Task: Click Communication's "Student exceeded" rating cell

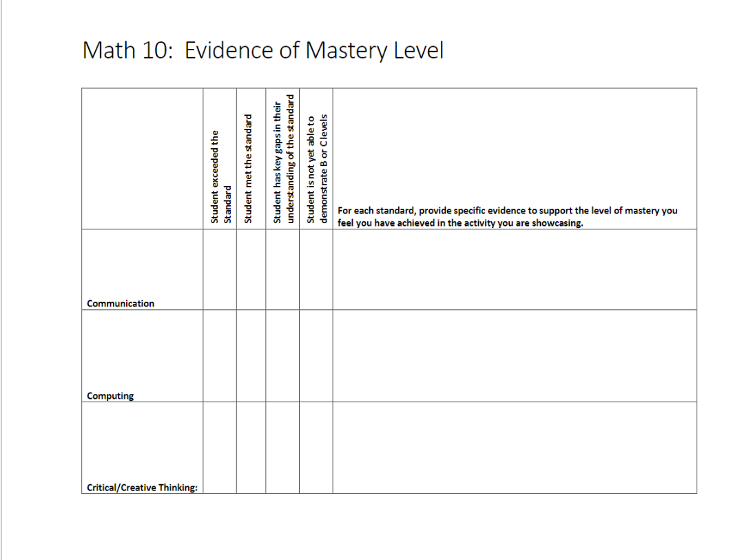Action: tap(219, 269)
